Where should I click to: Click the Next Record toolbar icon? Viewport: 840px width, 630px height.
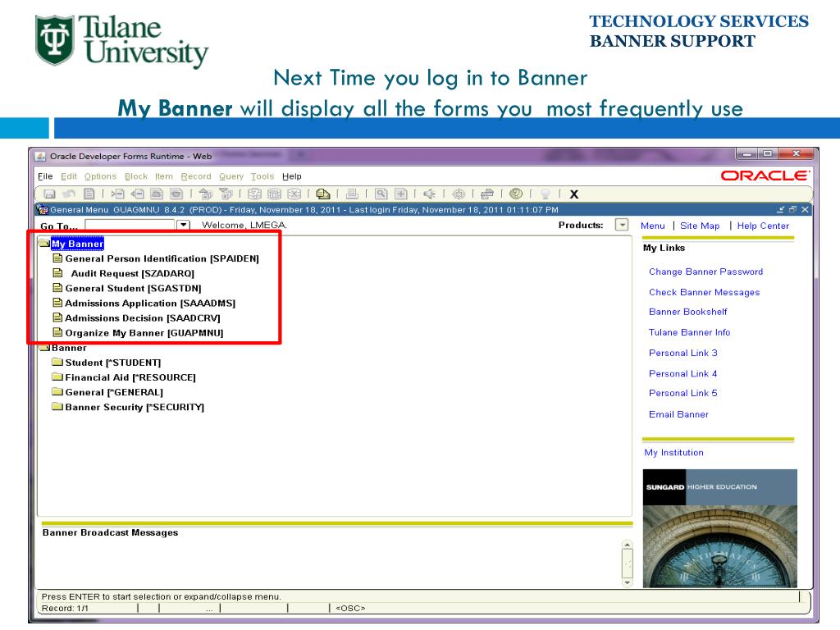[x=176, y=194]
